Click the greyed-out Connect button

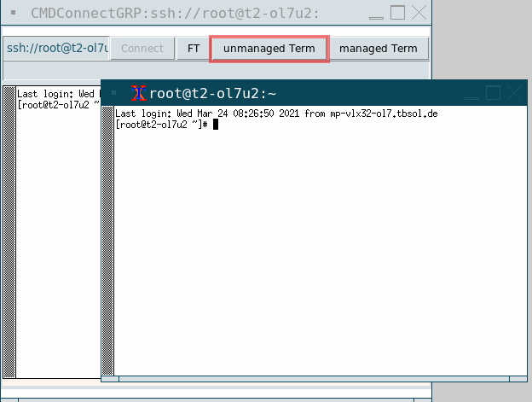point(142,49)
